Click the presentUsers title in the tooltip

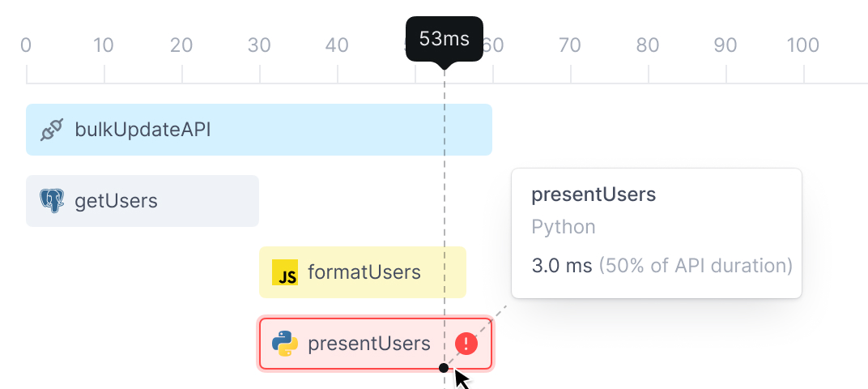point(594,194)
